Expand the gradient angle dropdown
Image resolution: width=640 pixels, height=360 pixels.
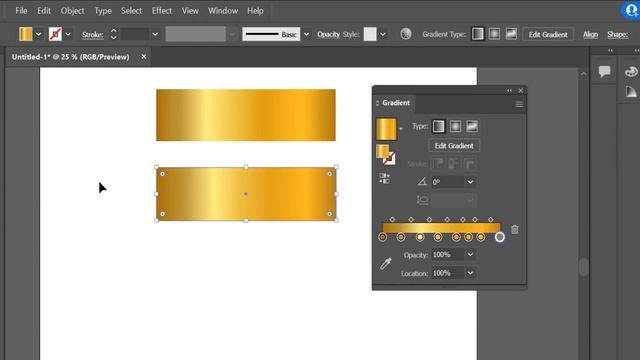pyautogui.click(x=470, y=182)
